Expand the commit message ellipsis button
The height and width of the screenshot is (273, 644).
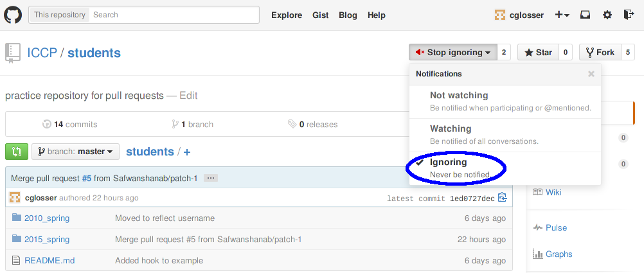click(x=211, y=178)
